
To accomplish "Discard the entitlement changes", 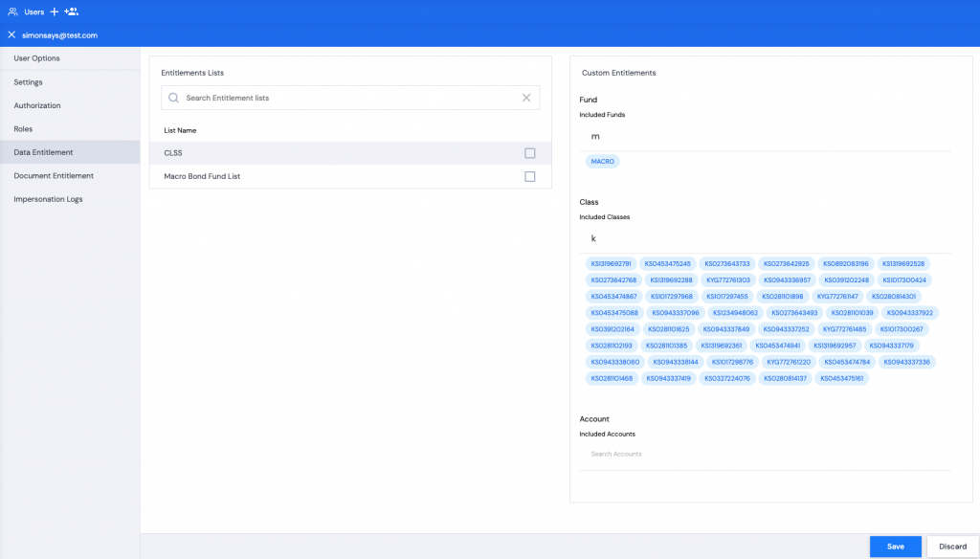I will point(952,547).
